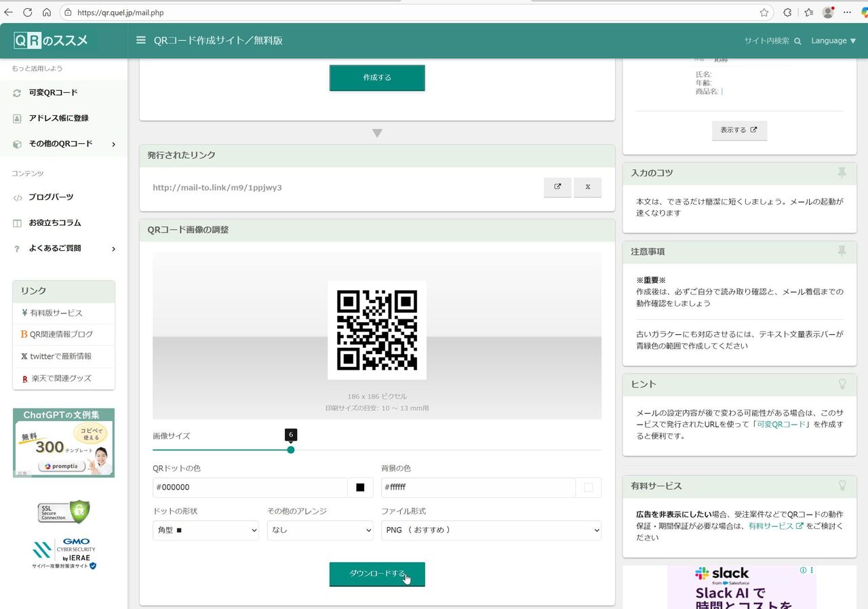Open the Slack ad info icon

tap(804, 571)
